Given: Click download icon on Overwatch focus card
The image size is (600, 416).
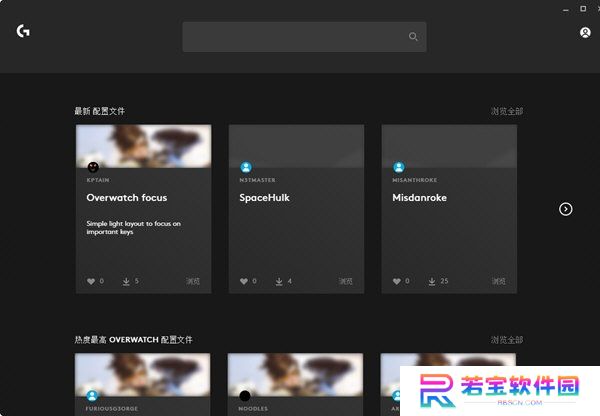Looking at the screenshot, I should [x=126, y=281].
